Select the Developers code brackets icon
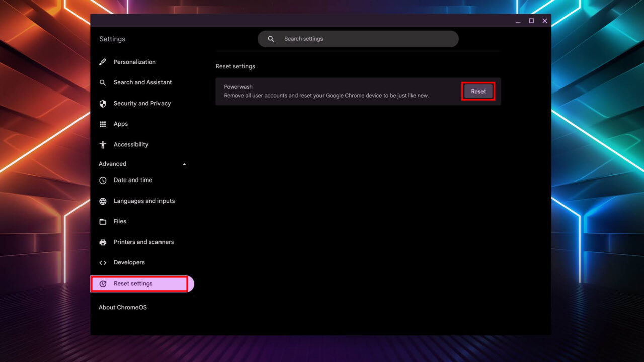This screenshot has width=644, height=362. [x=102, y=262]
